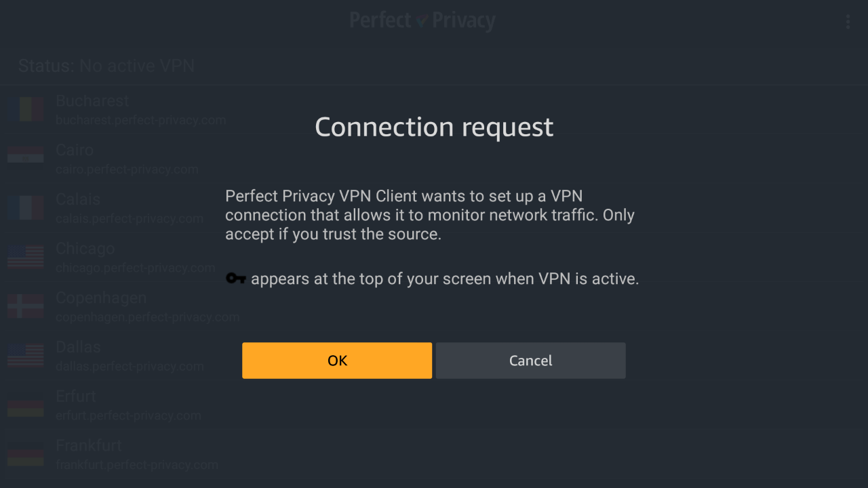The width and height of the screenshot is (868, 488).
Task: Select the Danish flag for Copenhagen
Action: pyautogui.click(x=26, y=306)
